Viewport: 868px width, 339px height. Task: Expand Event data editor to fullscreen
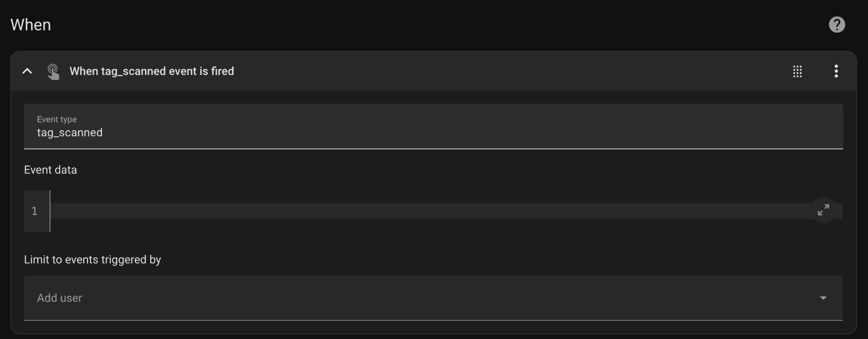pos(823,210)
